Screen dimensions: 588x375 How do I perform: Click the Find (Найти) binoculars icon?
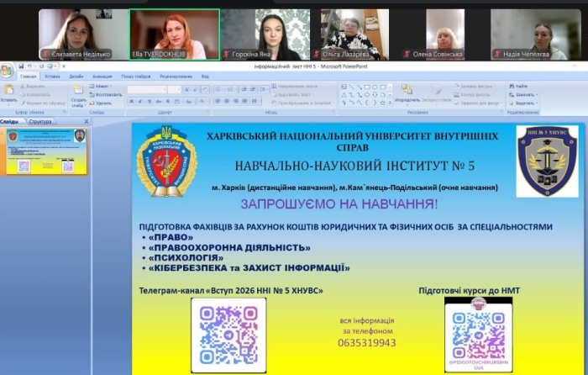[512, 85]
